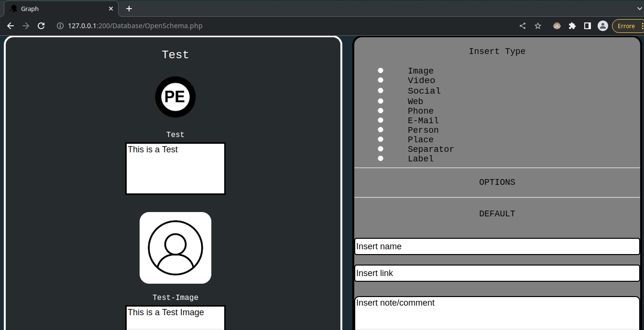644x330 pixels.
Task: Expand the OPTIONS section
Action: pyautogui.click(x=497, y=182)
